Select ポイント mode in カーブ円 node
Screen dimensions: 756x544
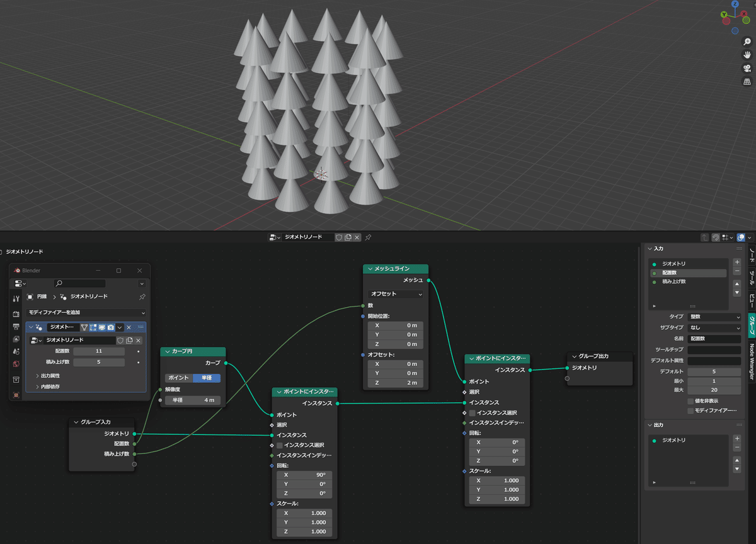click(x=178, y=378)
